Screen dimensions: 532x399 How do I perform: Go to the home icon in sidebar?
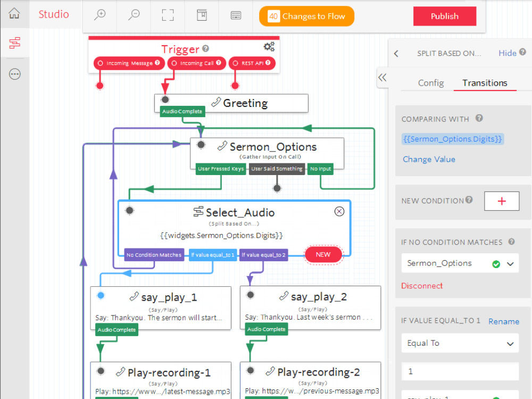[x=14, y=14]
